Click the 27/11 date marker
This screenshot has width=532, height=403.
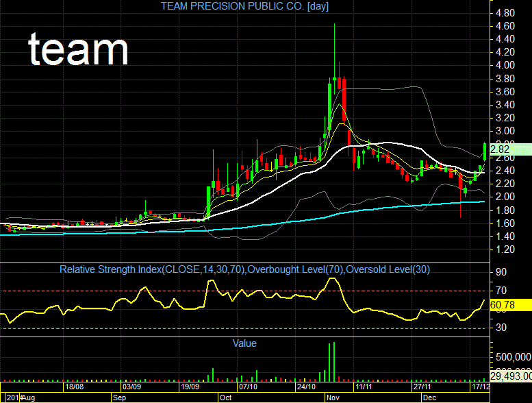[x=422, y=387]
